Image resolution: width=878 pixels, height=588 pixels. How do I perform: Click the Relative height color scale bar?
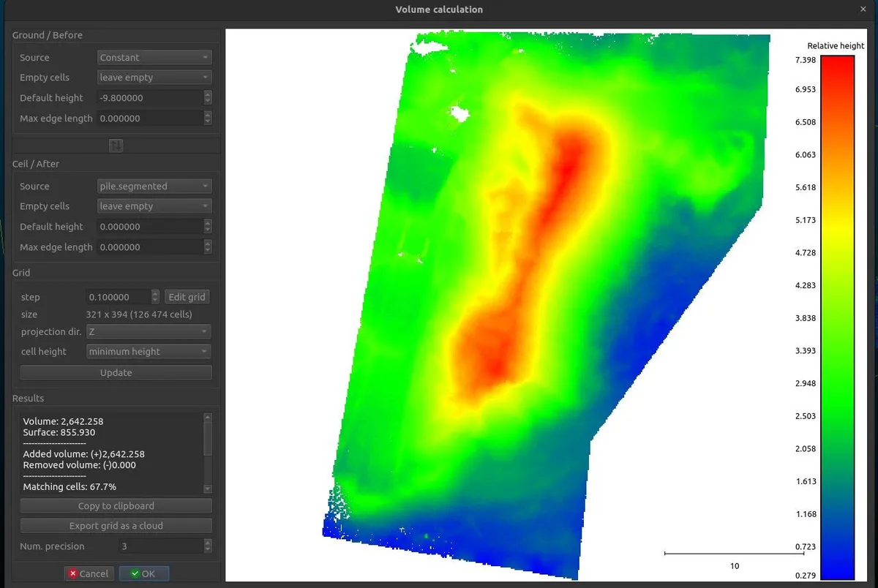[x=838, y=318]
